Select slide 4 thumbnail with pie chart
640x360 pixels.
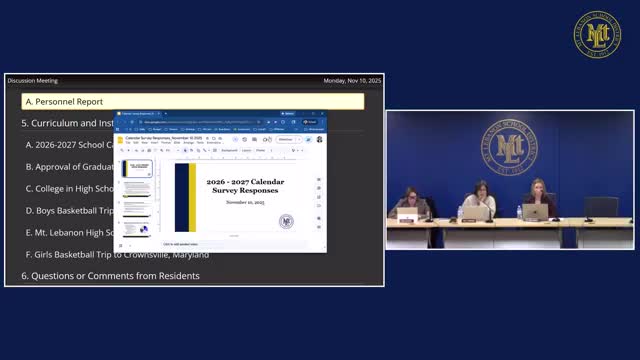click(137, 229)
